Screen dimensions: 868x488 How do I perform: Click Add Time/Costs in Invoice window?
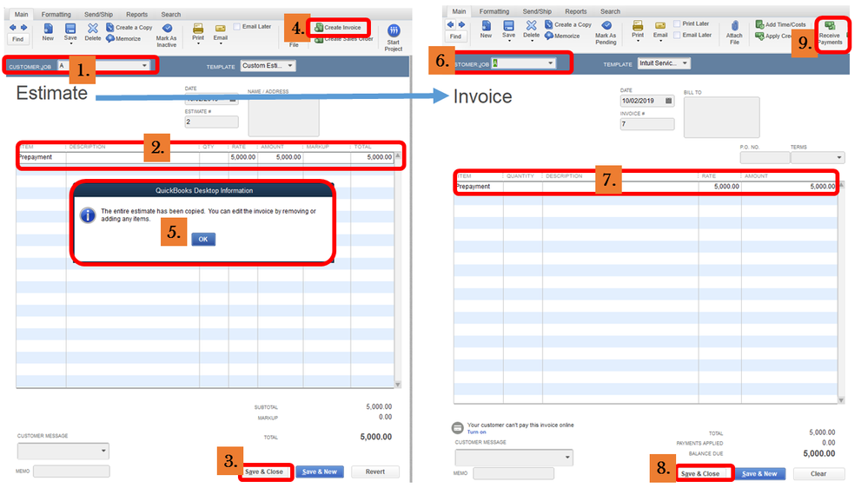pyautogui.click(x=780, y=24)
